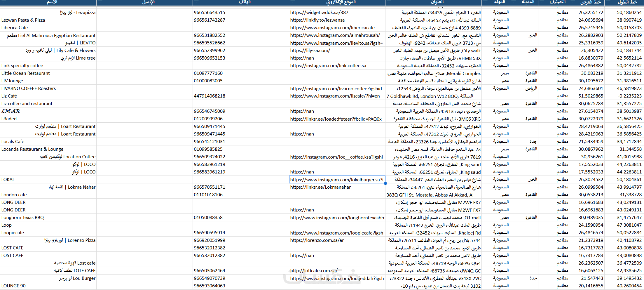Open the lily-sa.com link
Viewport: 644px width, 290px height.
(310, 51)
